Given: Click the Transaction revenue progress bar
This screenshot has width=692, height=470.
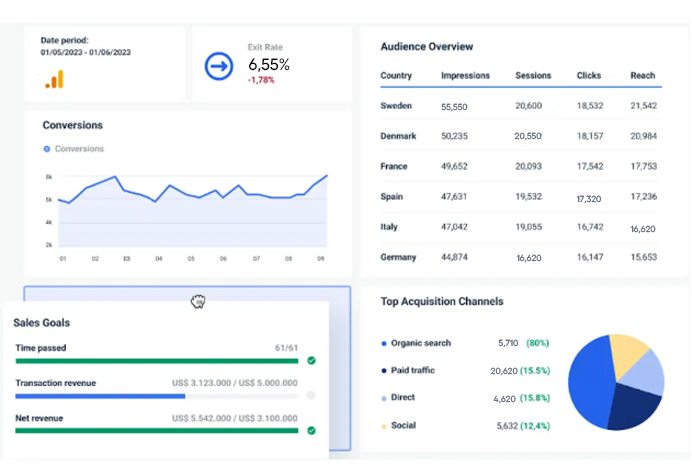Looking at the screenshot, I should coord(157,395).
